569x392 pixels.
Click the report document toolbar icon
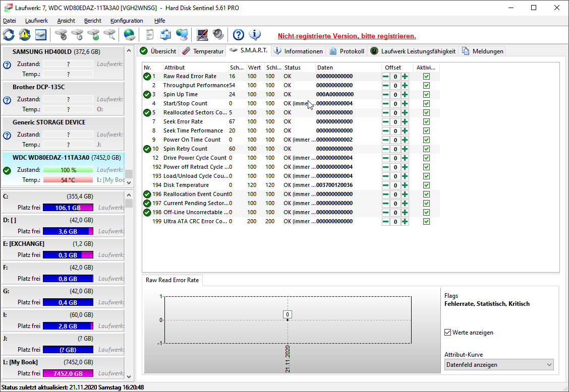(148, 35)
